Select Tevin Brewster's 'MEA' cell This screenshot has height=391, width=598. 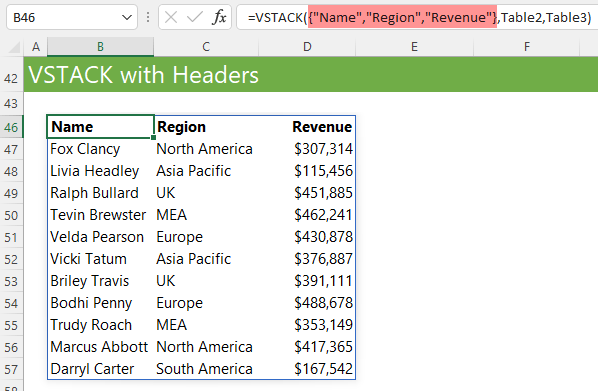tap(206, 215)
